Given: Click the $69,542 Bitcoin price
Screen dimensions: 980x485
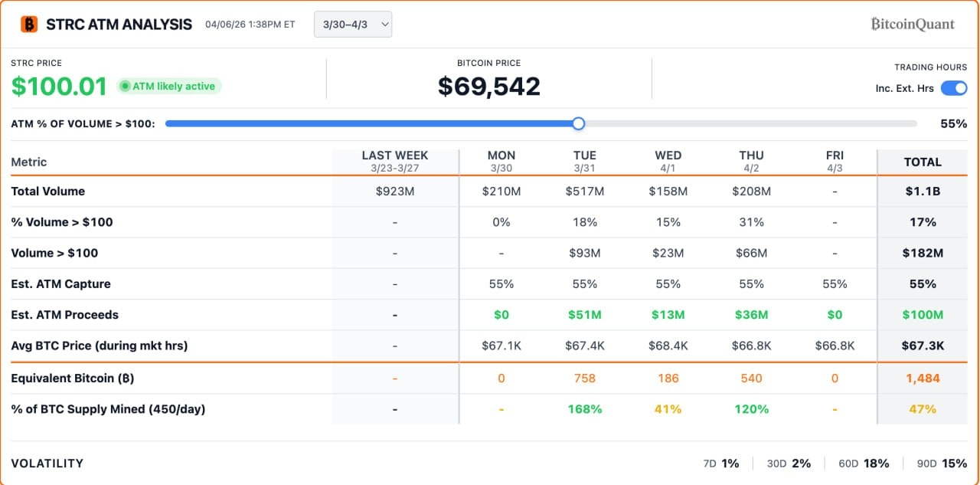Looking at the screenshot, I should point(489,86).
